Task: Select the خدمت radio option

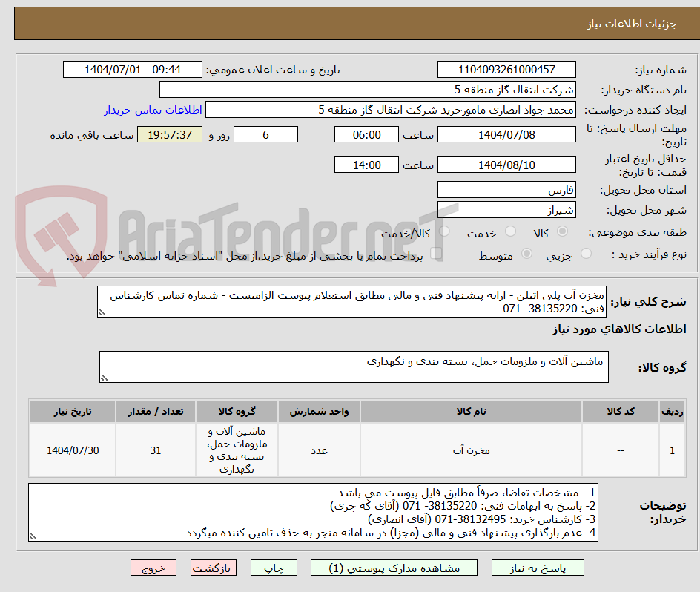Action: [x=510, y=231]
